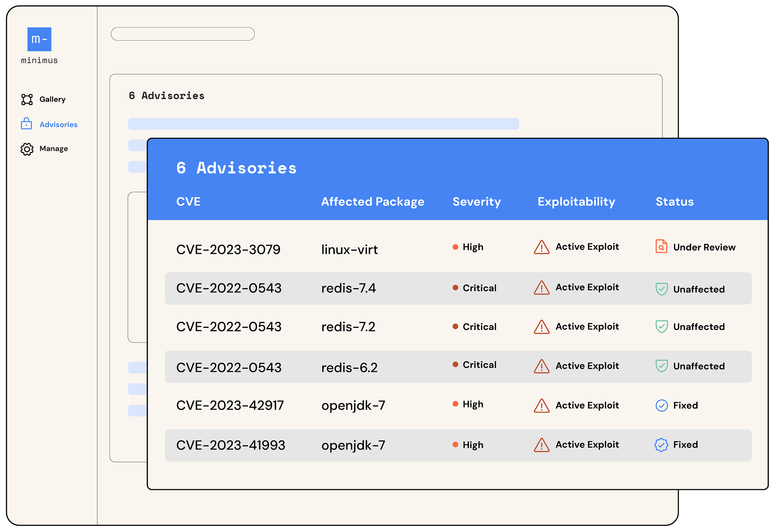Open the Manage menu item
The height and width of the screenshot is (532, 776).
point(54,149)
